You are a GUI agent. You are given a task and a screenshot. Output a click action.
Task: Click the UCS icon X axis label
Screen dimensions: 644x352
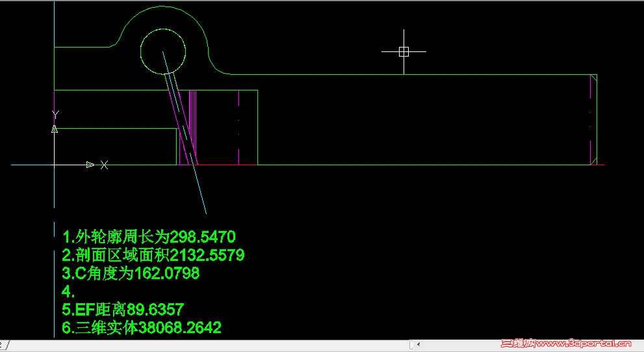pos(105,165)
